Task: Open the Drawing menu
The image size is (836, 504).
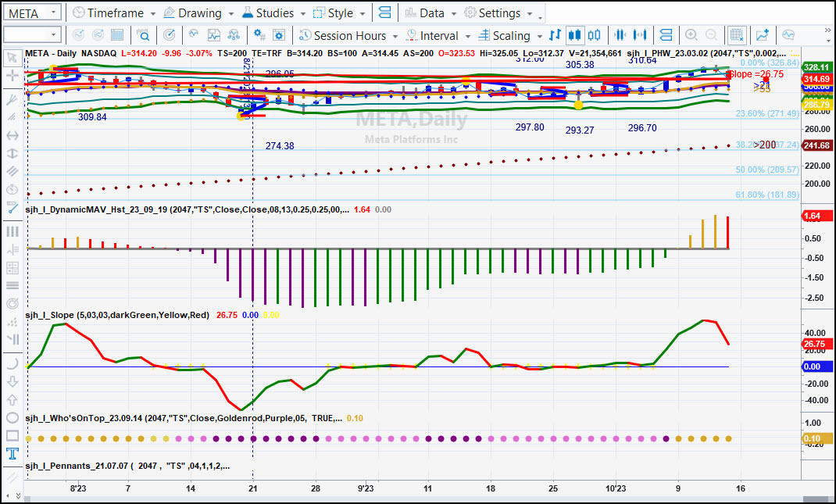Action: (198, 13)
